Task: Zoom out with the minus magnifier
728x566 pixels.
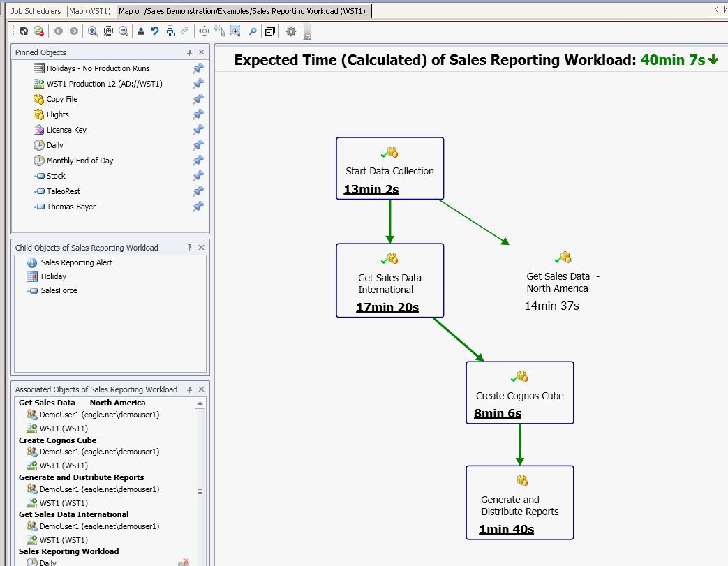Action: [124, 31]
